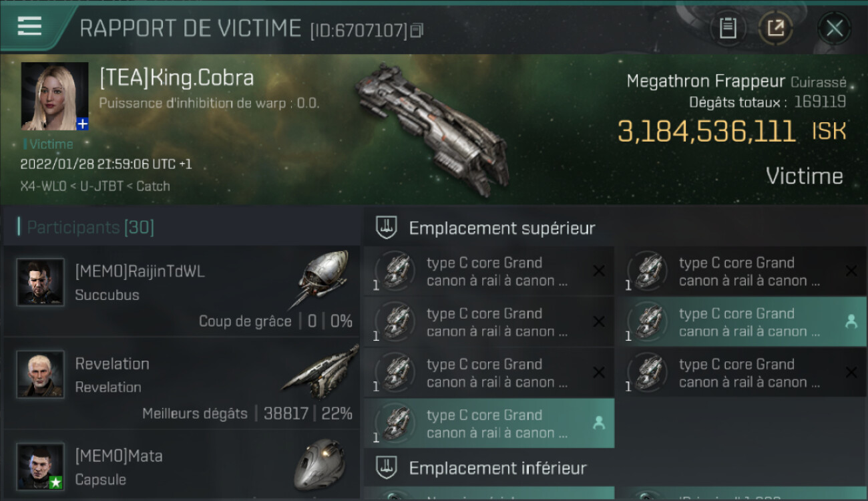Viewport: 868px width, 501px height.
Task: Select the RaijinTdWL participant entry
Action: tap(182, 291)
